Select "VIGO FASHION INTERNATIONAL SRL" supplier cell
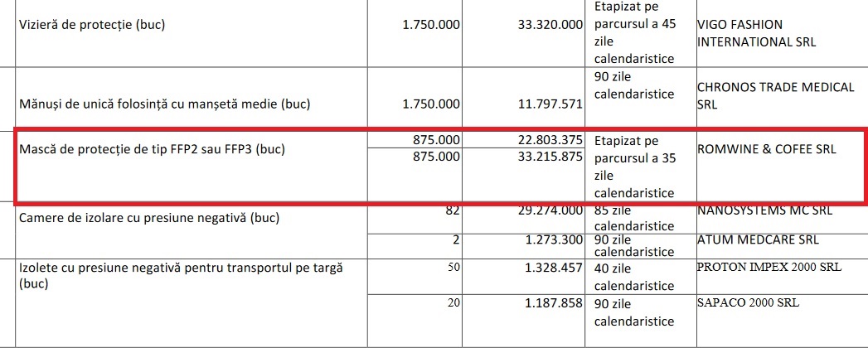 (x=757, y=33)
